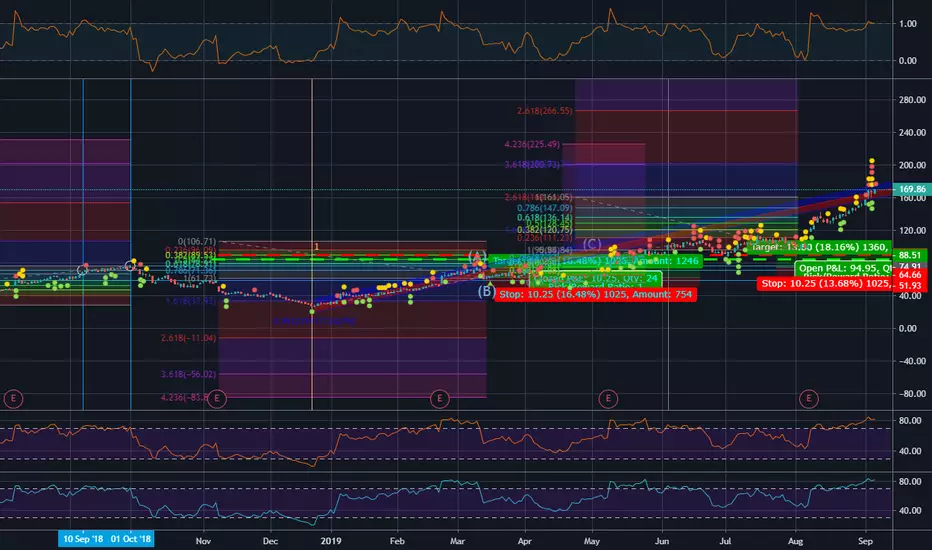Screen dimensions: 932x550
Task: Open the earnings E marker above November
Action: coord(217,398)
